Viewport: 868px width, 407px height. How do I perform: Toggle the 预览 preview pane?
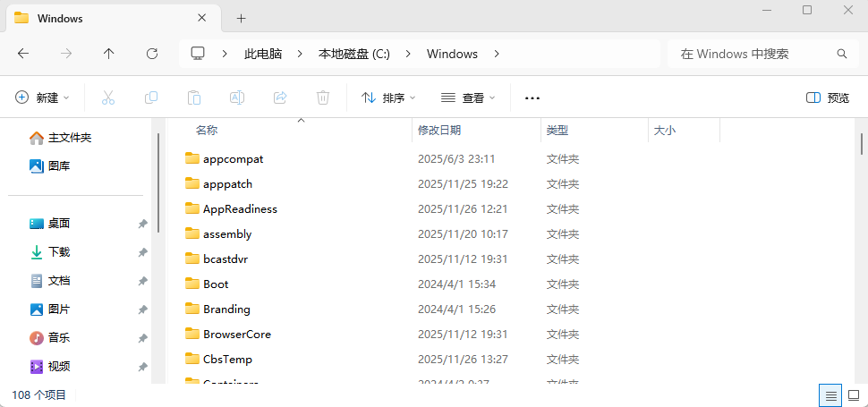[x=828, y=98]
